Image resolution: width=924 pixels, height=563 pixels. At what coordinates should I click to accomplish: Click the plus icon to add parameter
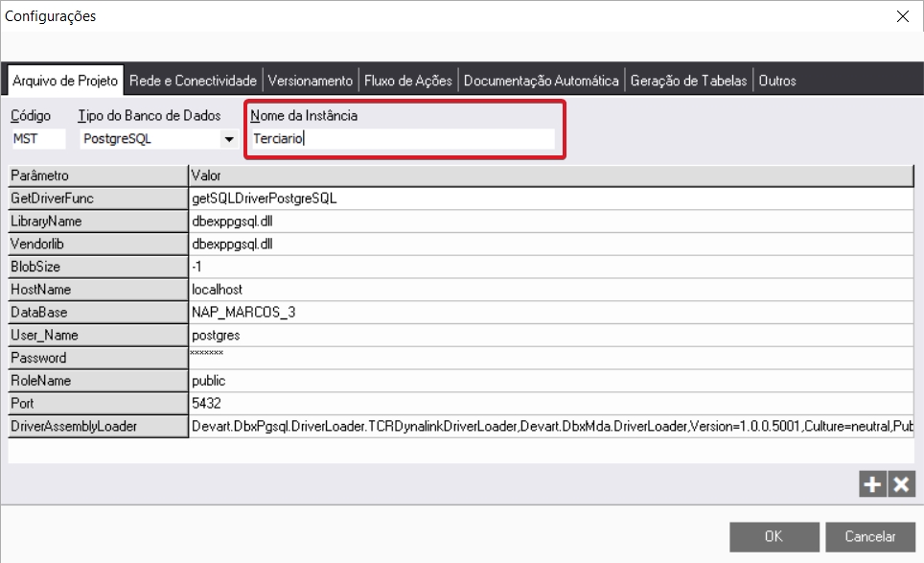(871, 484)
